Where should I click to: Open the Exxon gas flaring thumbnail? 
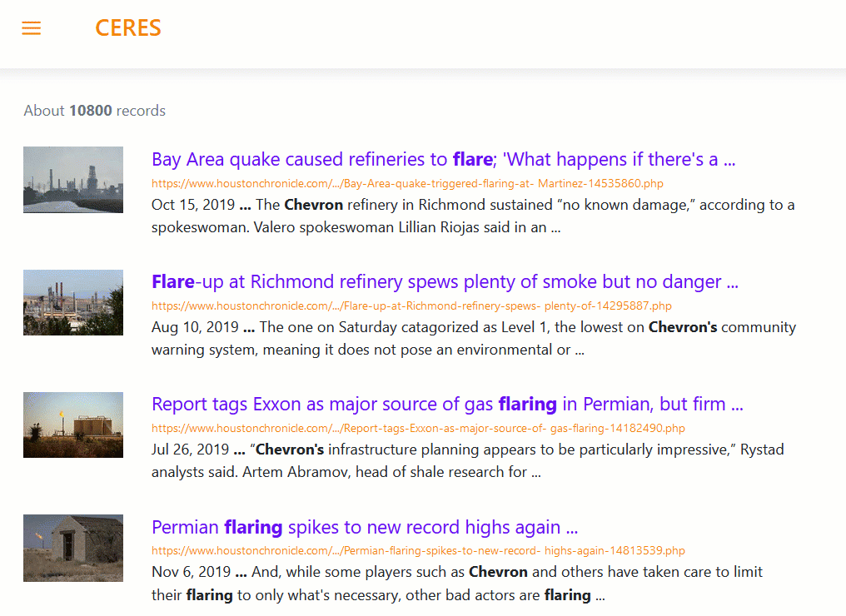pyautogui.click(x=73, y=425)
